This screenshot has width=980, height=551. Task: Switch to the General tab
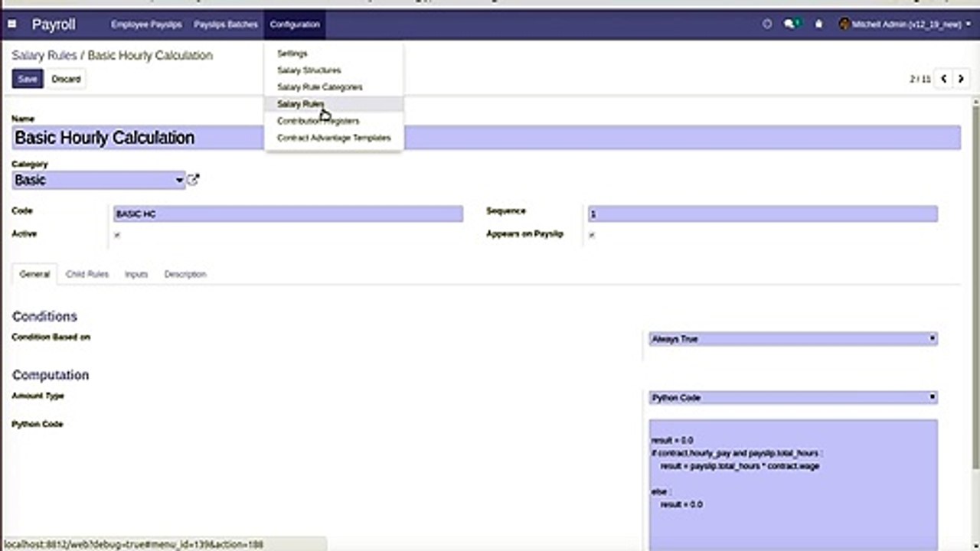pyautogui.click(x=34, y=274)
